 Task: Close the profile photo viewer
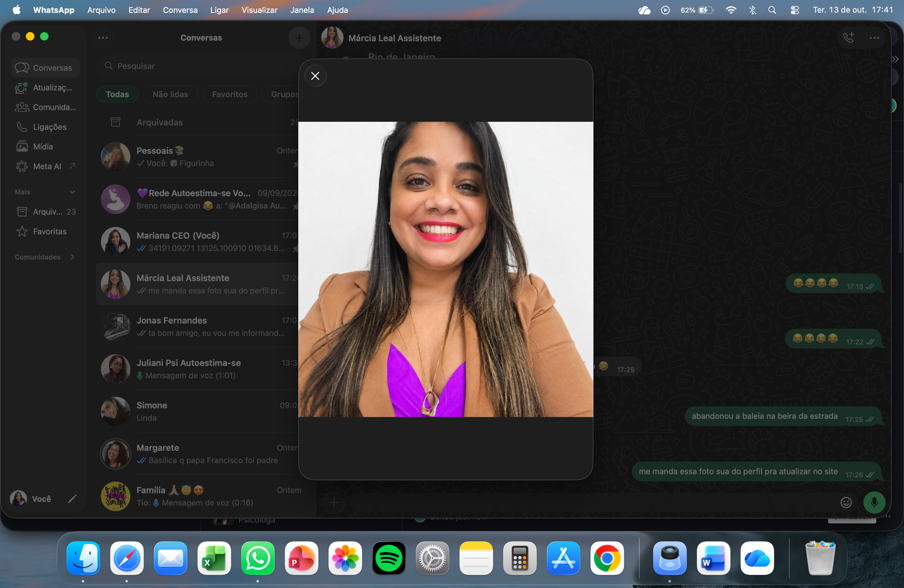315,76
